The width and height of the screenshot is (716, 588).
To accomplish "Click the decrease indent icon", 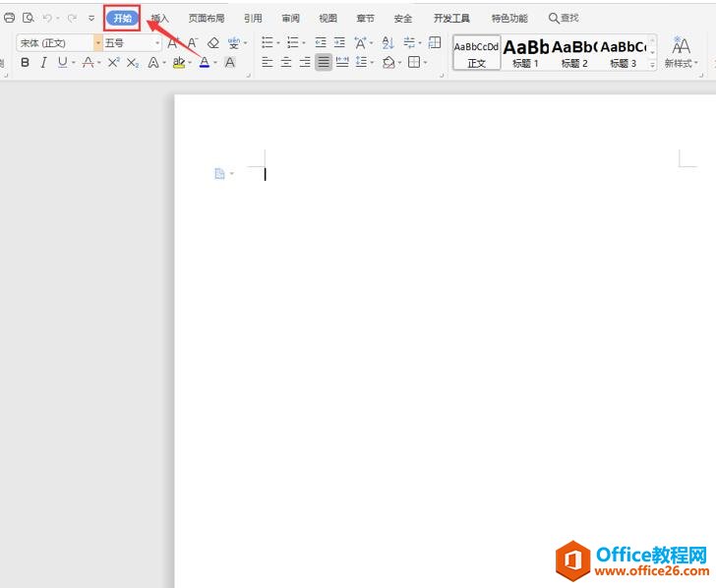I will (x=321, y=43).
